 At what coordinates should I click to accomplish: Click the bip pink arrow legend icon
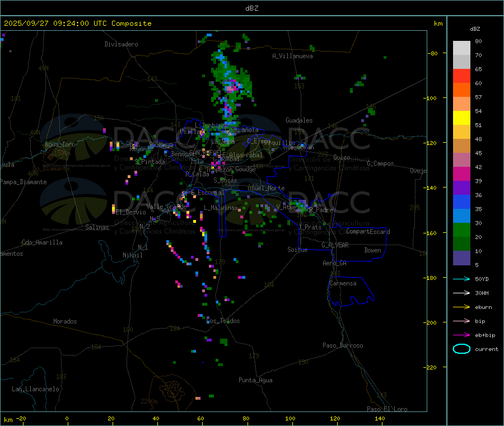461,321
